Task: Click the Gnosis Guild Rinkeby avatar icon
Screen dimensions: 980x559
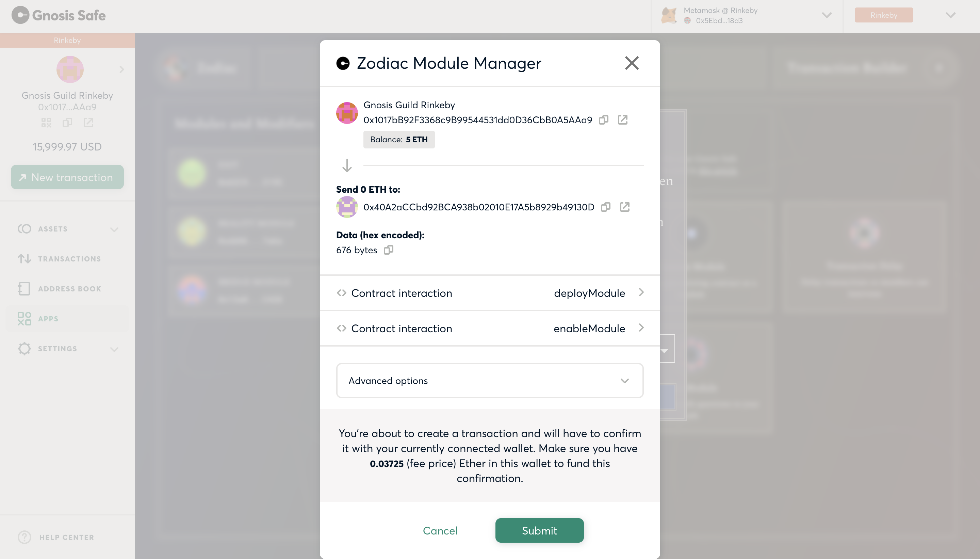Action: [347, 112]
